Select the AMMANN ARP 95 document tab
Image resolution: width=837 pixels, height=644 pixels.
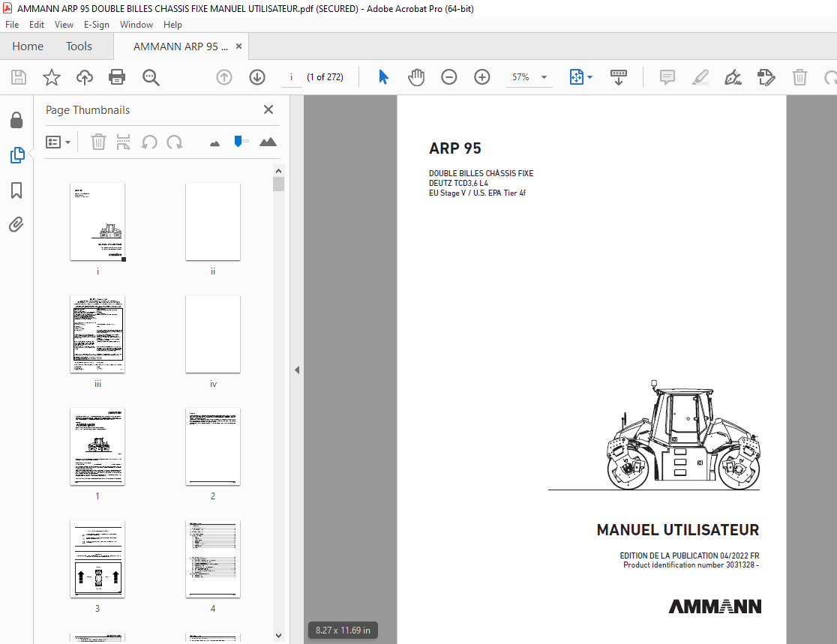[x=181, y=46]
